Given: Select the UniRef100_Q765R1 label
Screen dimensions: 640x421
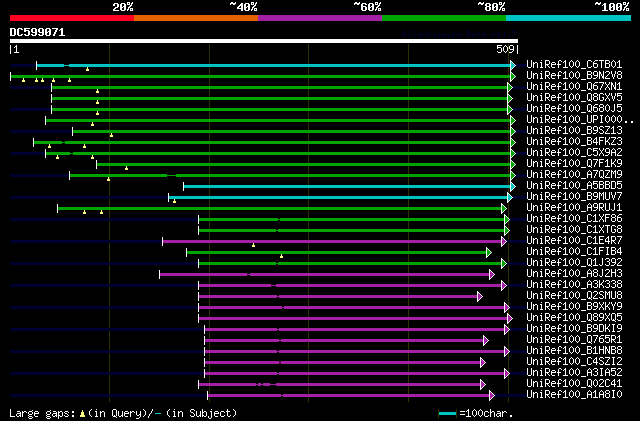Looking at the screenshot, I should coord(574,340).
